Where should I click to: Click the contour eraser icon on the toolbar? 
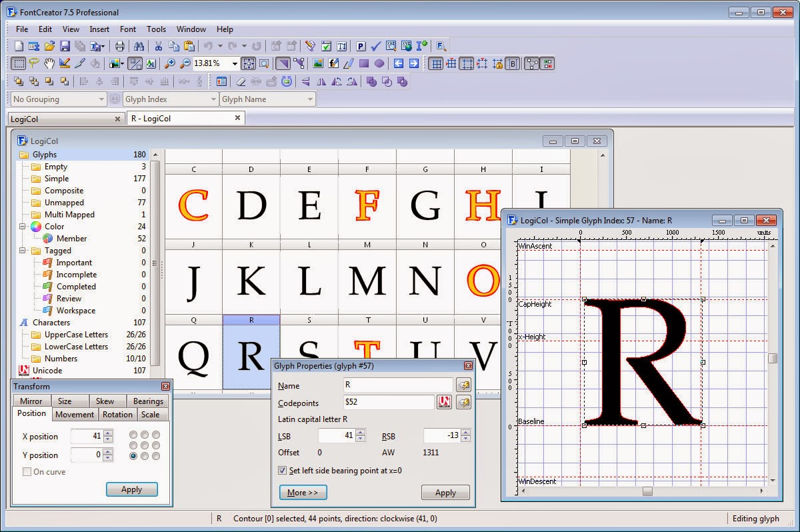241,81
